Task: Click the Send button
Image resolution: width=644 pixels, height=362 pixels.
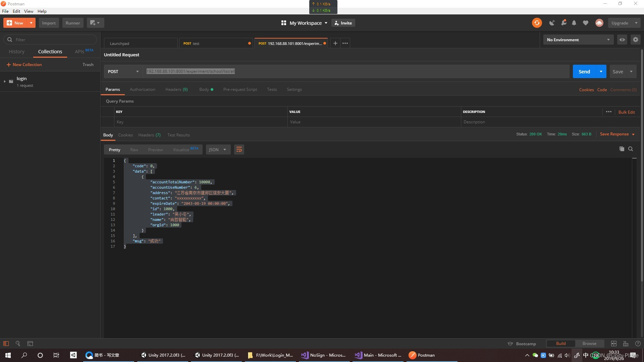Action: [584, 71]
